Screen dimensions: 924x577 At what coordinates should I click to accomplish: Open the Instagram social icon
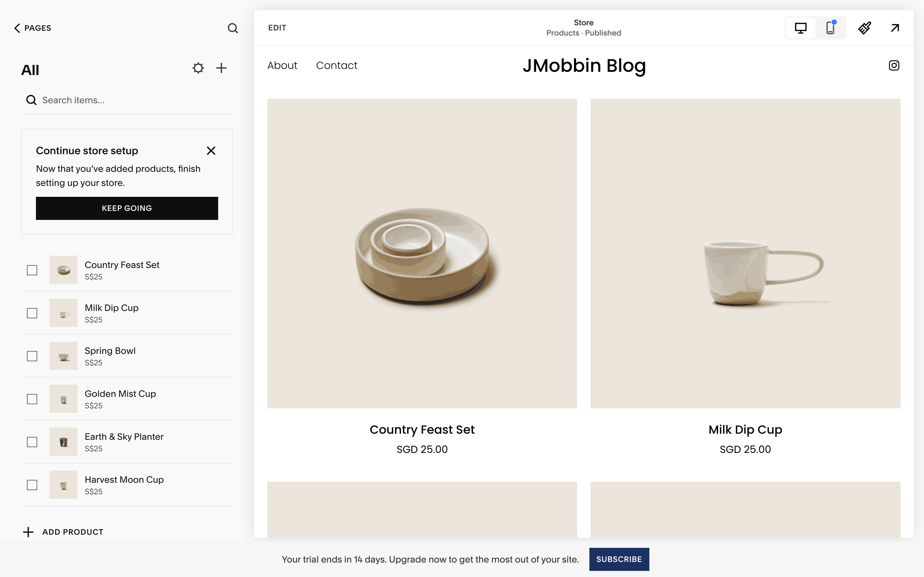pos(894,66)
